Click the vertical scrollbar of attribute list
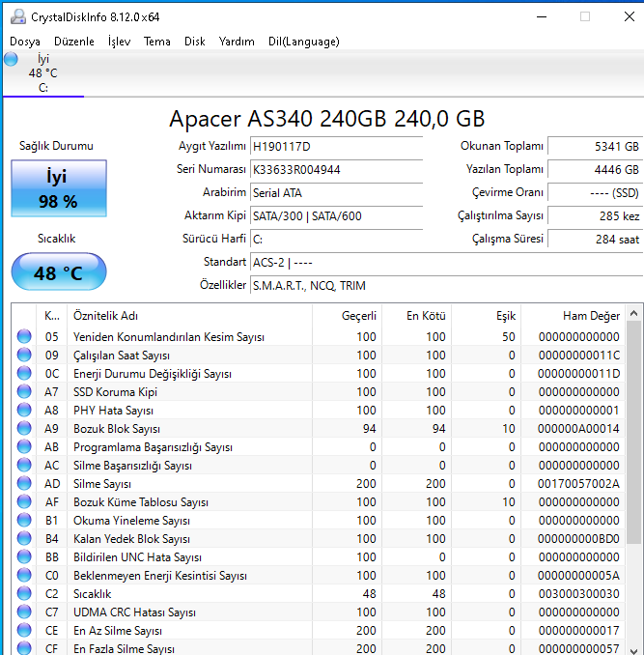Image resolution: width=644 pixels, height=655 pixels. click(633, 435)
